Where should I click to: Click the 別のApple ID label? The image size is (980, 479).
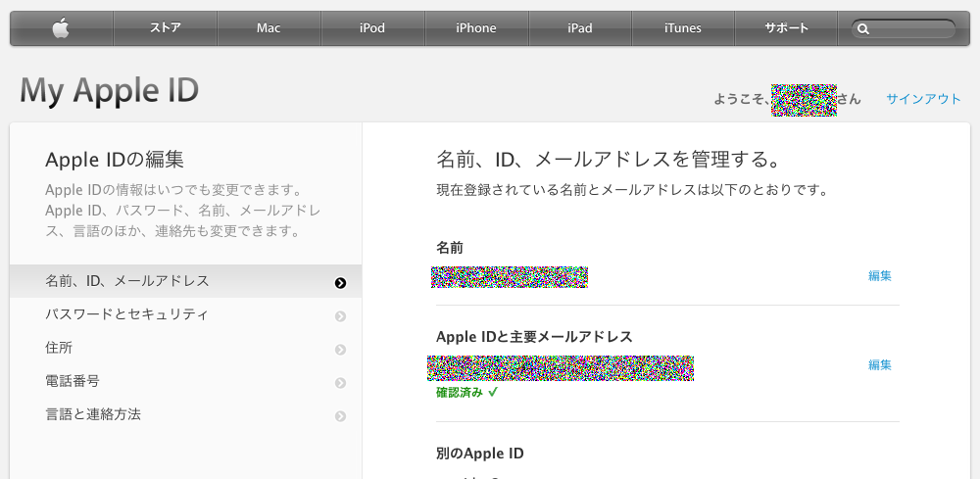click(480, 454)
